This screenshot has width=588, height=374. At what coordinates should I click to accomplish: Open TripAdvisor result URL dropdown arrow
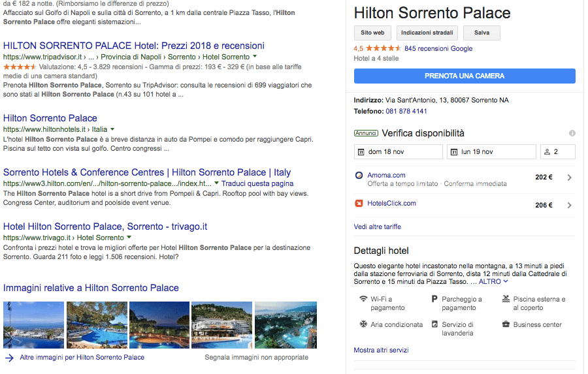pyautogui.click(x=255, y=57)
